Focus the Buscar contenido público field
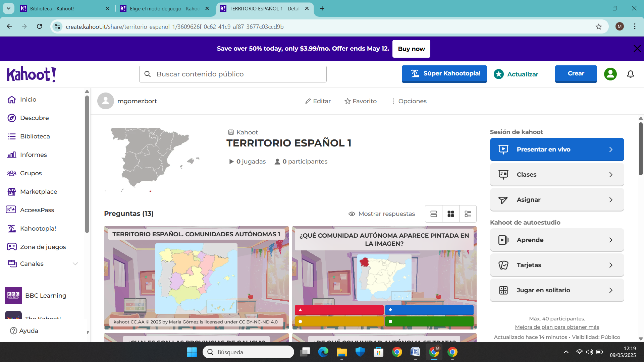Viewport: 644px width, 362px height. (233, 74)
